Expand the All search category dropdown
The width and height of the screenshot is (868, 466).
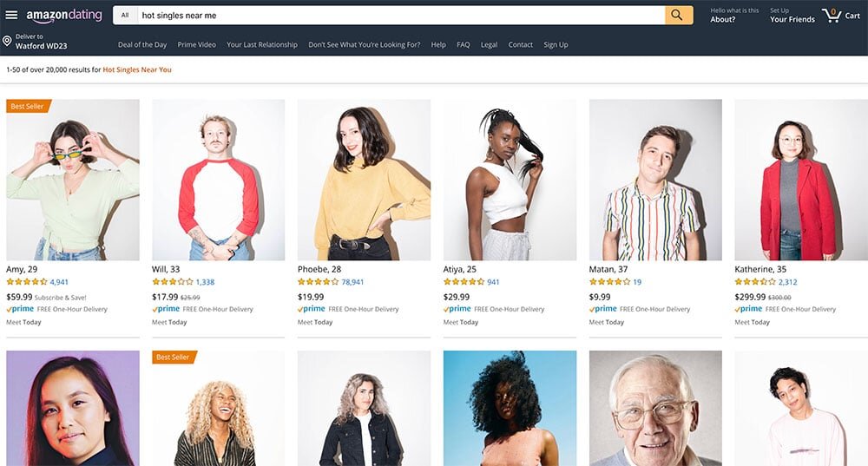(125, 16)
